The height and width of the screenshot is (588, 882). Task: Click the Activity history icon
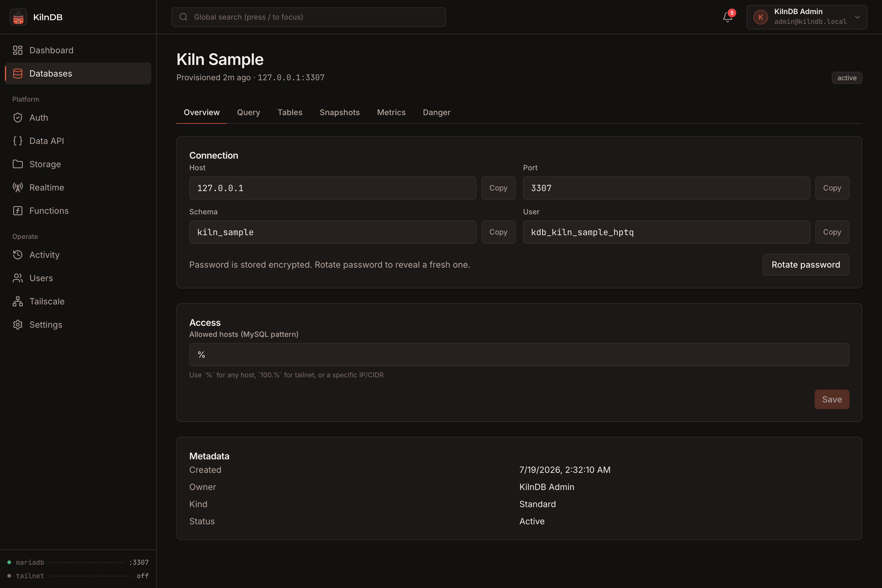pyautogui.click(x=18, y=255)
